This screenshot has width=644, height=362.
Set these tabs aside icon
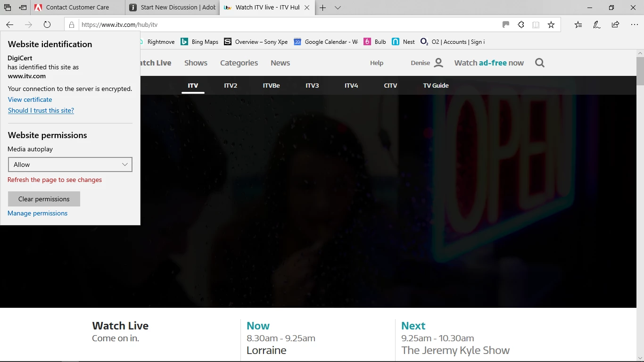coord(23,8)
